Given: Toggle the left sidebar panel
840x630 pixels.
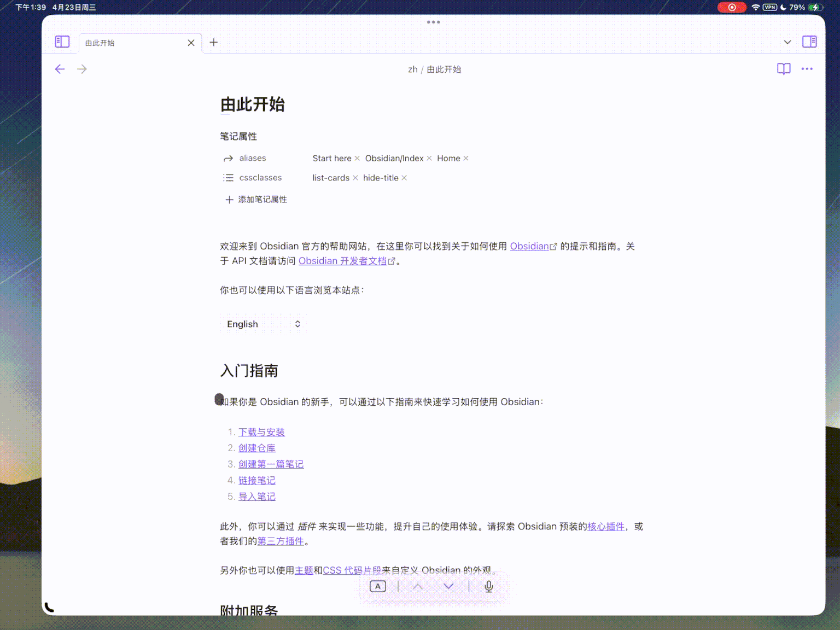Looking at the screenshot, I should [x=62, y=42].
